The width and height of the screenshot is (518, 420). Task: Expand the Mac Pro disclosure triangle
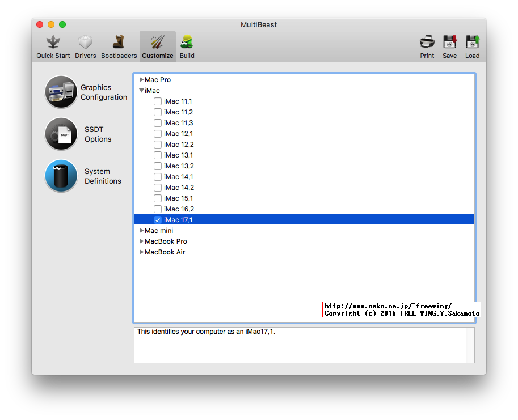(x=141, y=79)
